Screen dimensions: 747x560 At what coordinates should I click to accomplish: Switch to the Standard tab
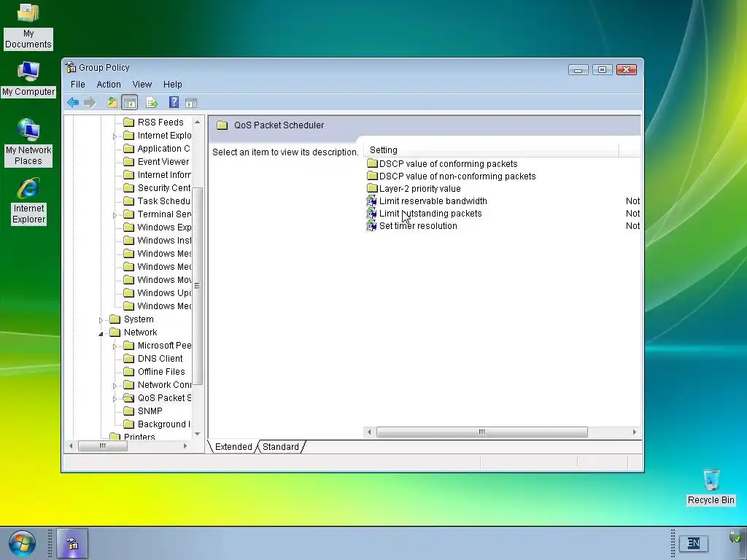[281, 447]
